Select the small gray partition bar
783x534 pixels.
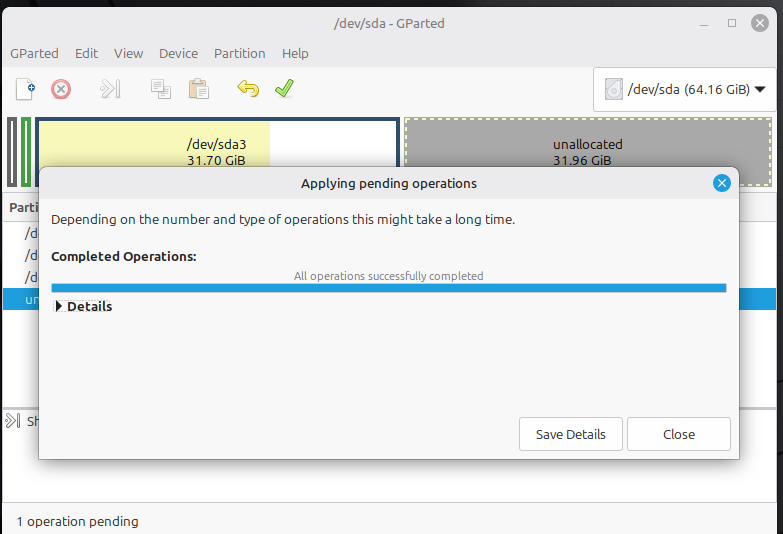(12, 152)
